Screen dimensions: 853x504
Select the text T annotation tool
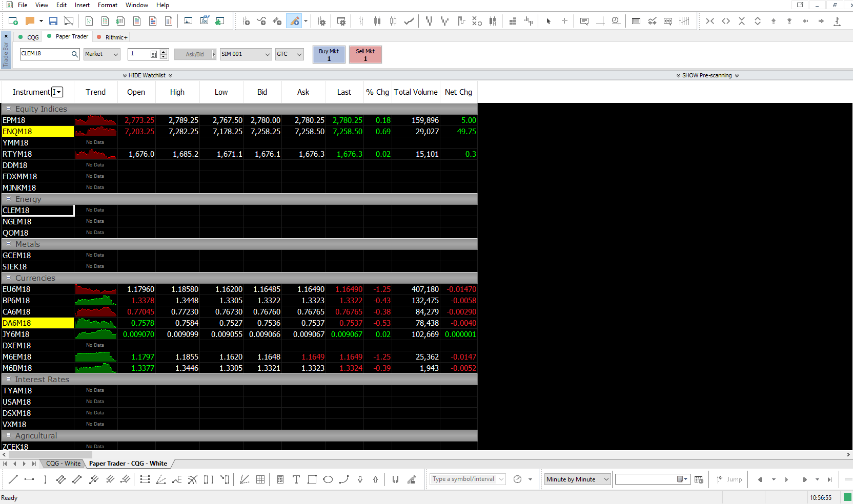coord(296,479)
